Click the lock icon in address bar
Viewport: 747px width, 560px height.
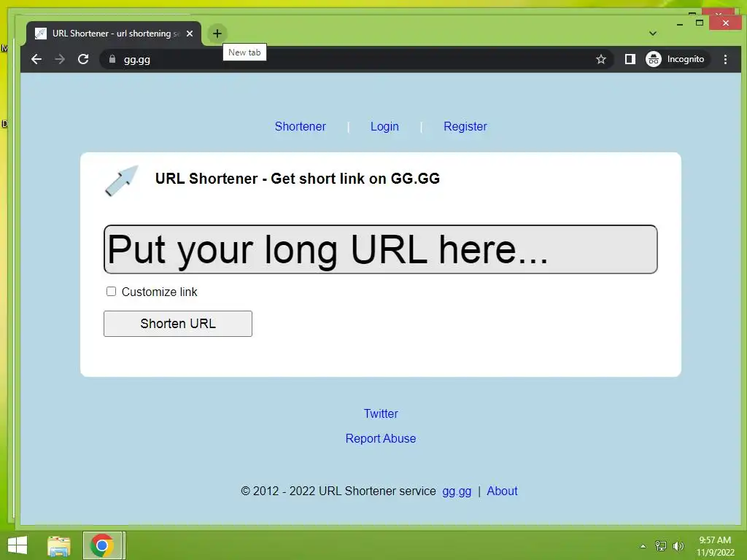pos(112,59)
